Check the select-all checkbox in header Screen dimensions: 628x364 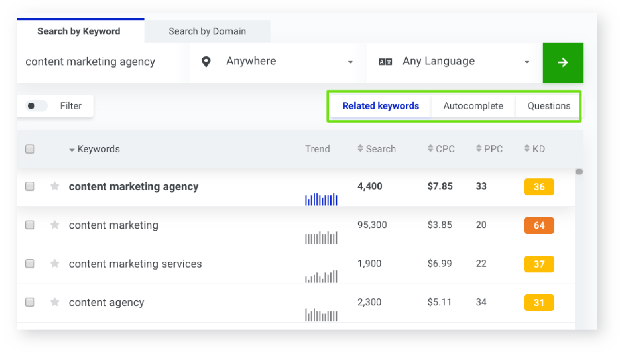pos(30,149)
